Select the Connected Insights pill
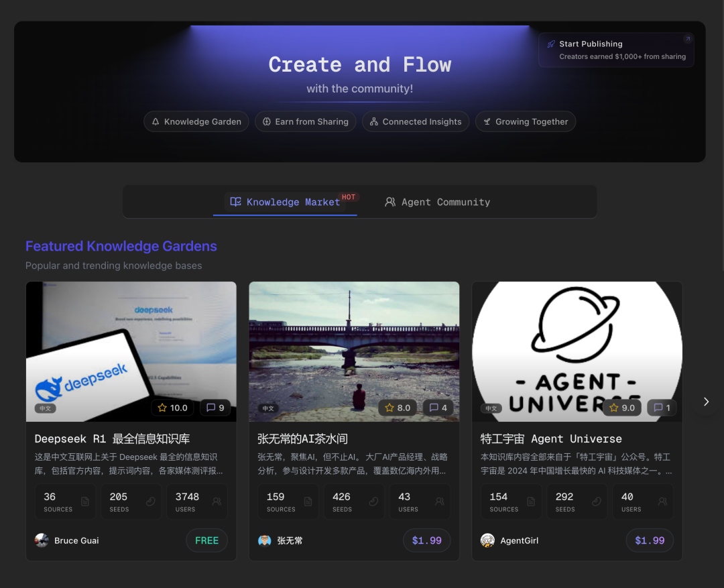 (x=416, y=121)
